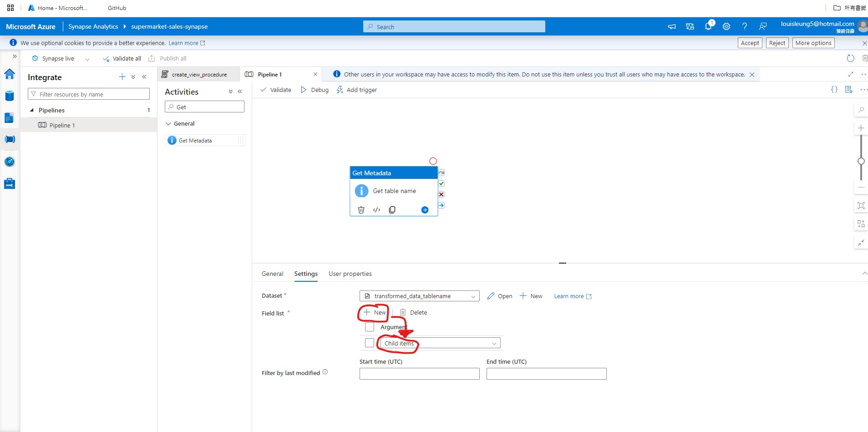Open the Dataset dropdown transformed_data_tablename
The width and height of the screenshot is (868, 432).
472,296
